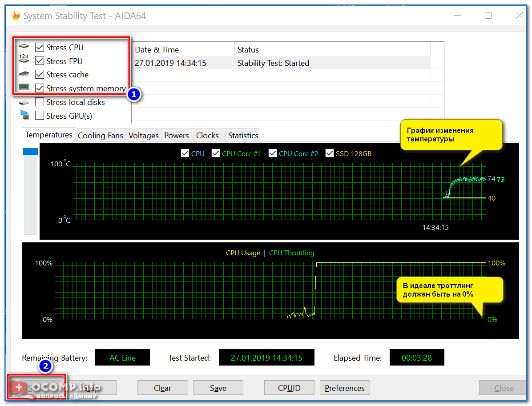Click the RAM module icon beside Stress system memory

[24, 88]
